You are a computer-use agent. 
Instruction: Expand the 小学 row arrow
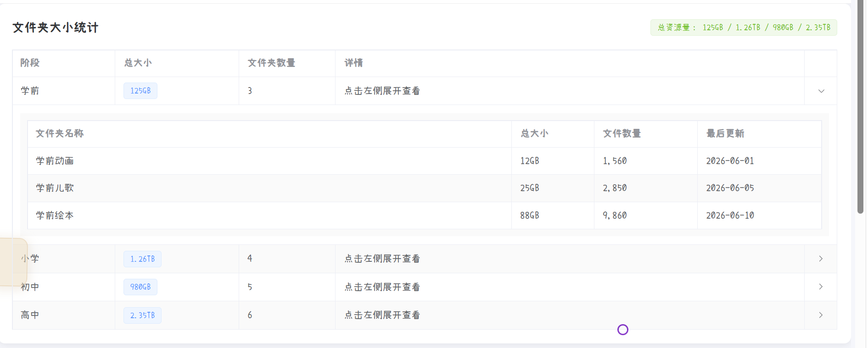click(821, 259)
